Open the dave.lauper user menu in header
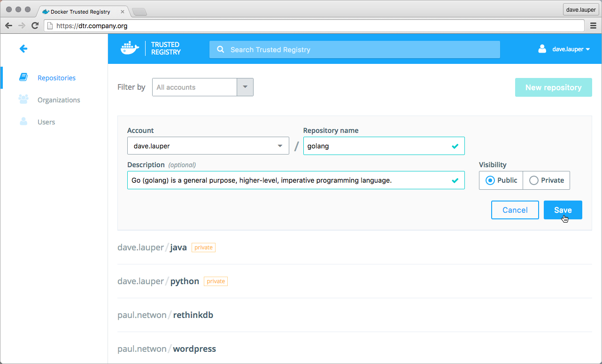The width and height of the screenshot is (602, 364). tap(571, 49)
